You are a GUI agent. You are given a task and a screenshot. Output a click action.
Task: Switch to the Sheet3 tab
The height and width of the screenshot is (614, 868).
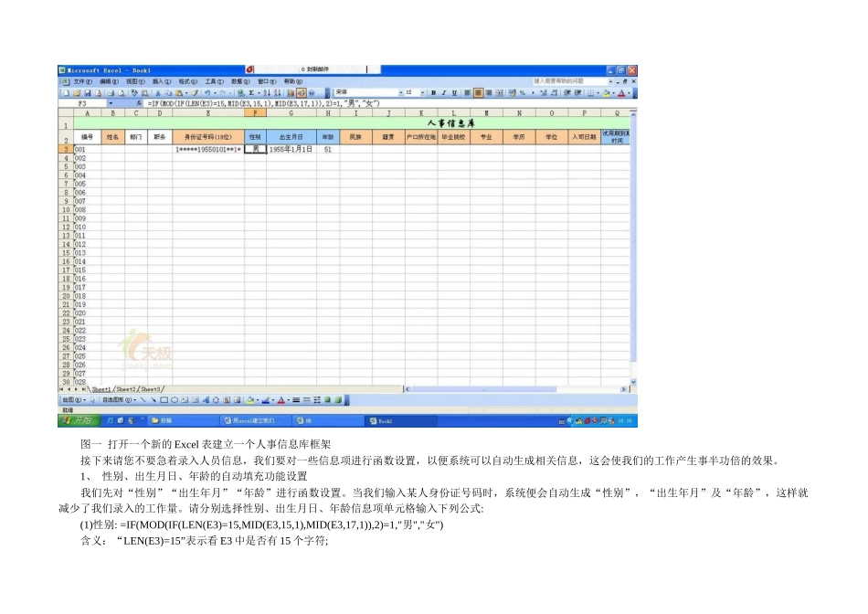click(x=151, y=389)
